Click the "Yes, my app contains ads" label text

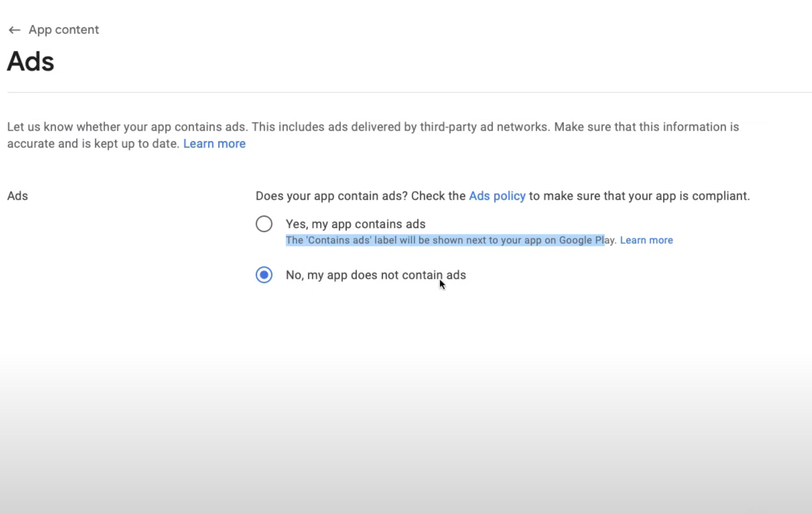[355, 224]
